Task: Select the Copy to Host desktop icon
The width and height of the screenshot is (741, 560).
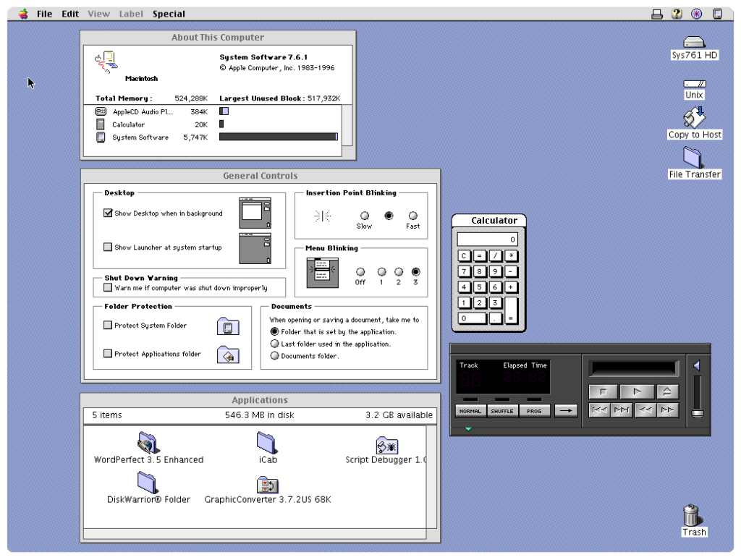Action: [695, 117]
